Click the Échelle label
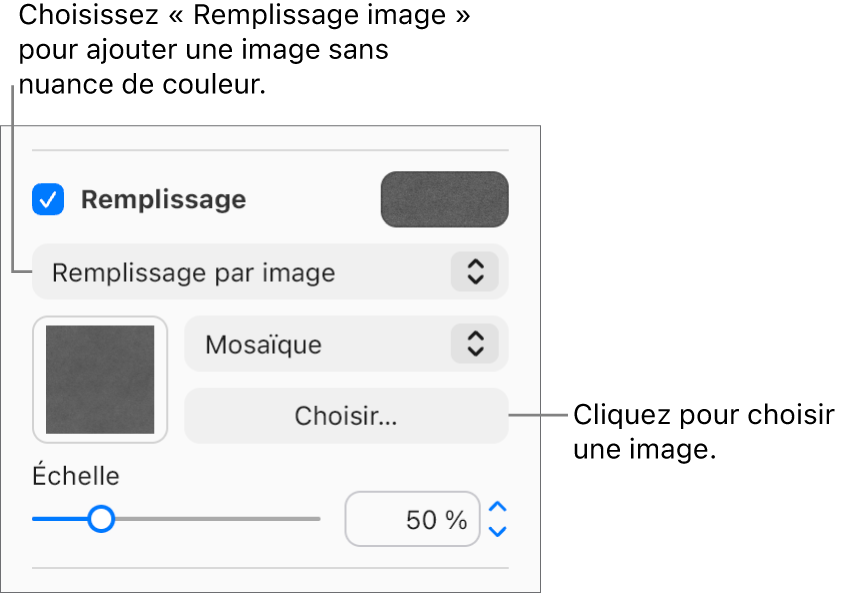Image resolution: width=844 pixels, height=593 pixels. point(75,476)
